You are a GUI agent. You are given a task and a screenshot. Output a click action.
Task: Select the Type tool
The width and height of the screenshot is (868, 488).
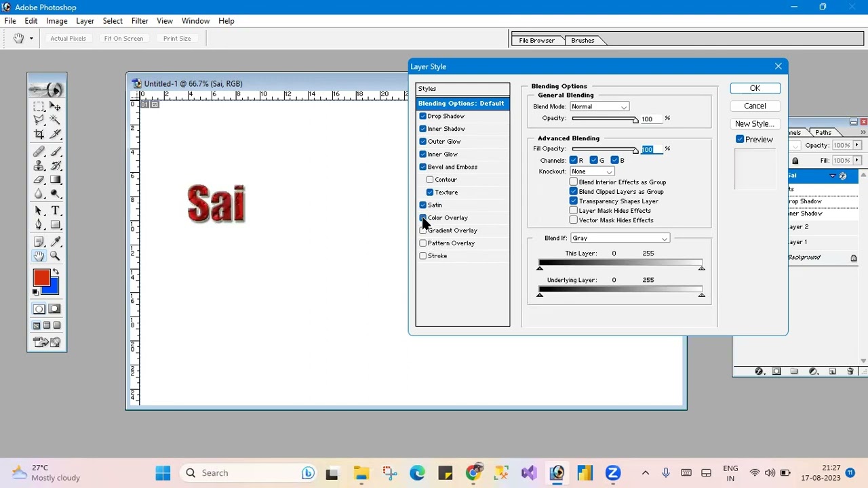coord(55,211)
